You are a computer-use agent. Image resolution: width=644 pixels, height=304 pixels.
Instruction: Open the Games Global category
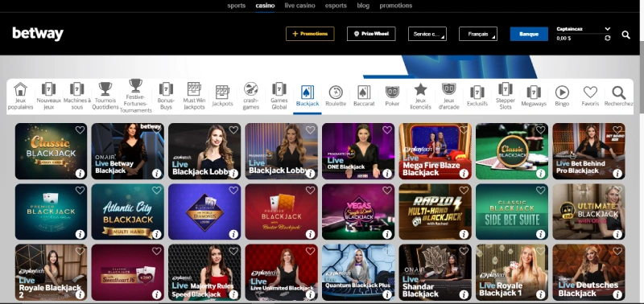(279, 96)
